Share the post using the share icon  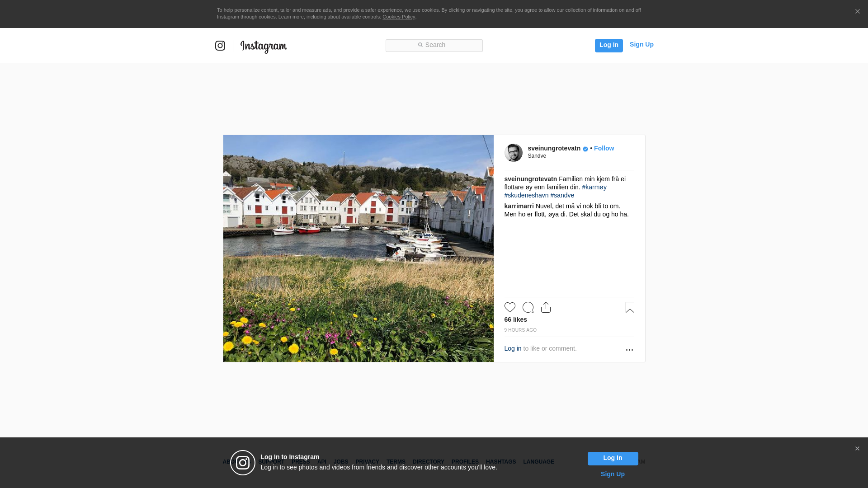546,307
